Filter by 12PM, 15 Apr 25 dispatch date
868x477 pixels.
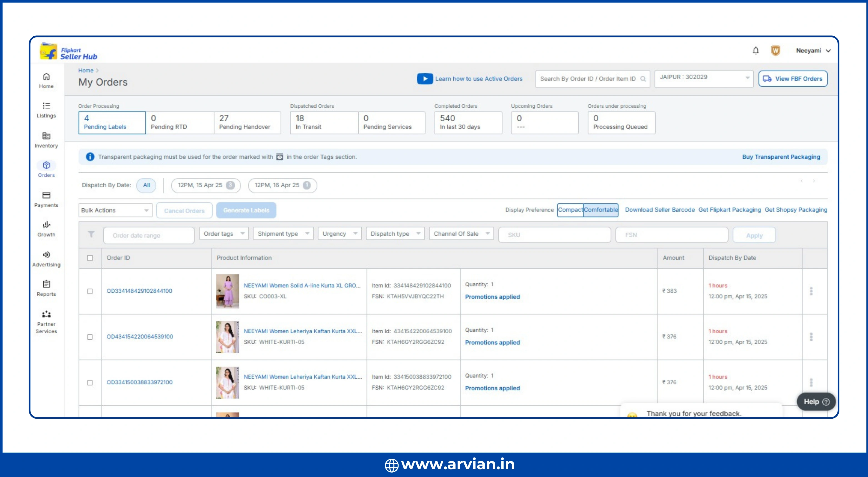coord(206,185)
